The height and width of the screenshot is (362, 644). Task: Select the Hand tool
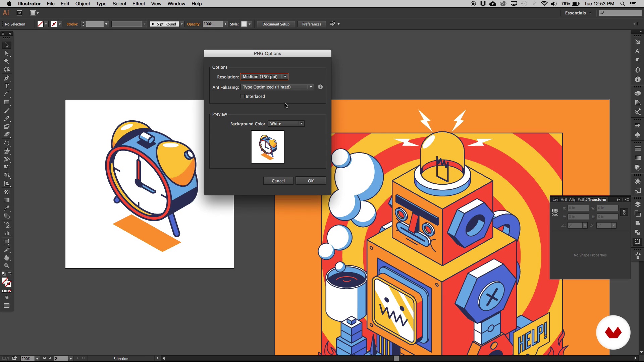pyautogui.click(x=7, y=258)
